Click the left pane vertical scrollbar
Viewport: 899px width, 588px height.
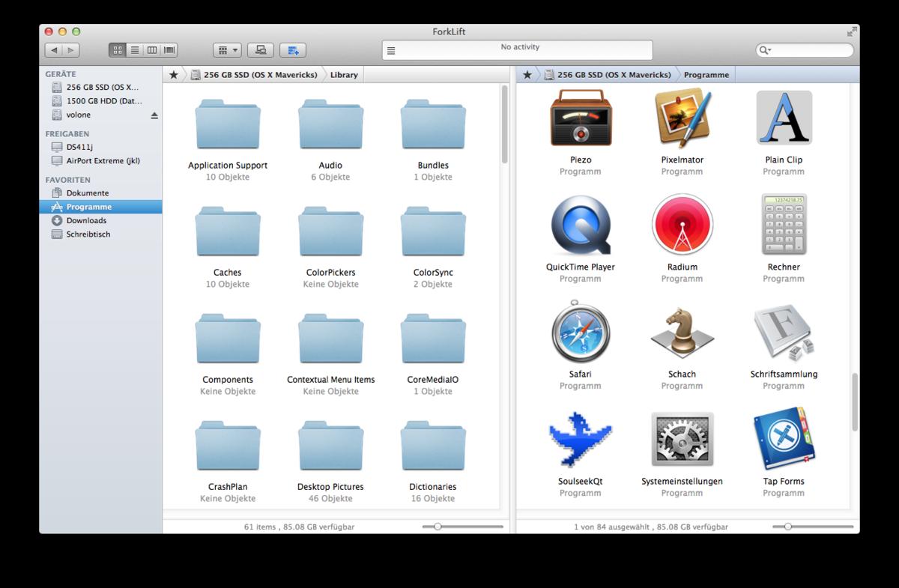point(504,124)
